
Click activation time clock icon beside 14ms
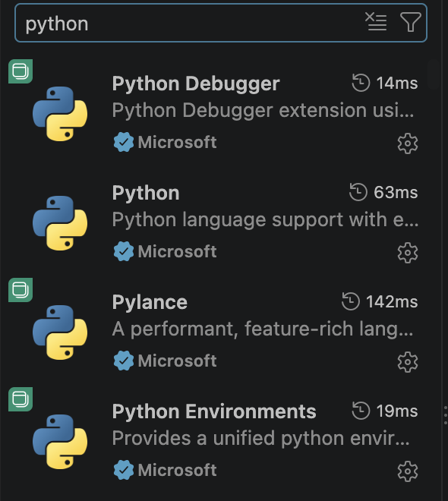361,83
